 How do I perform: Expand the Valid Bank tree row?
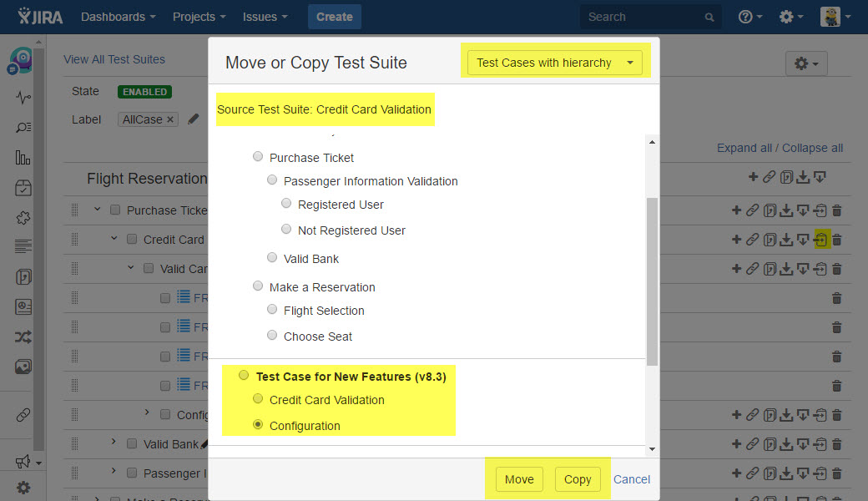(114, 443)
